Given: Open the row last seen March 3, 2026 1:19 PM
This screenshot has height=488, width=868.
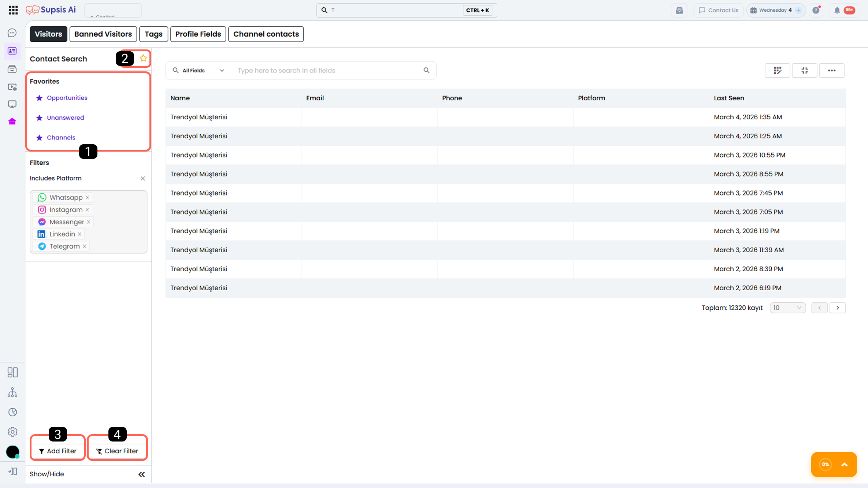Looking at the screenshot, I should (x=505, y=231).
